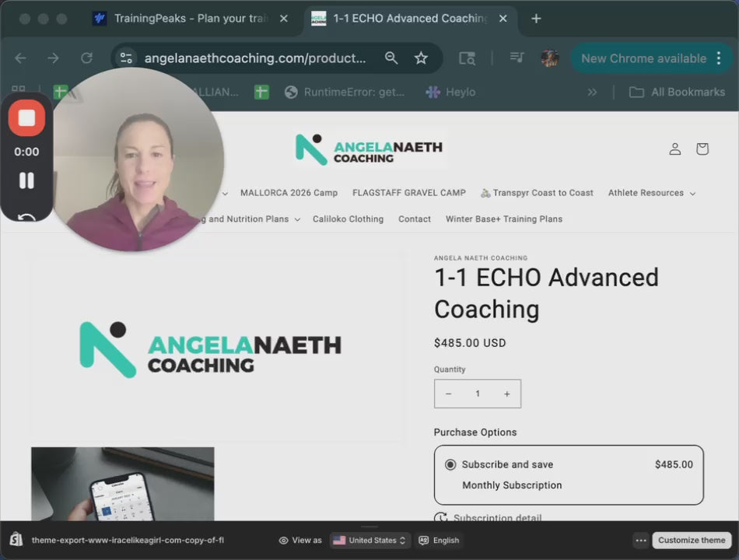Viewport: 739px width, 560px height.
Task: Select the Subscribe and save radio option
Action: (x=450, y=464)
